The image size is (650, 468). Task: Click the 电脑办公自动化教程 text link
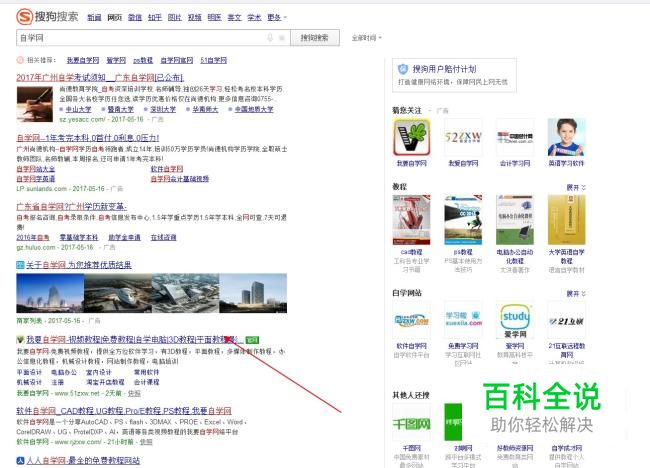coord(515,257)
